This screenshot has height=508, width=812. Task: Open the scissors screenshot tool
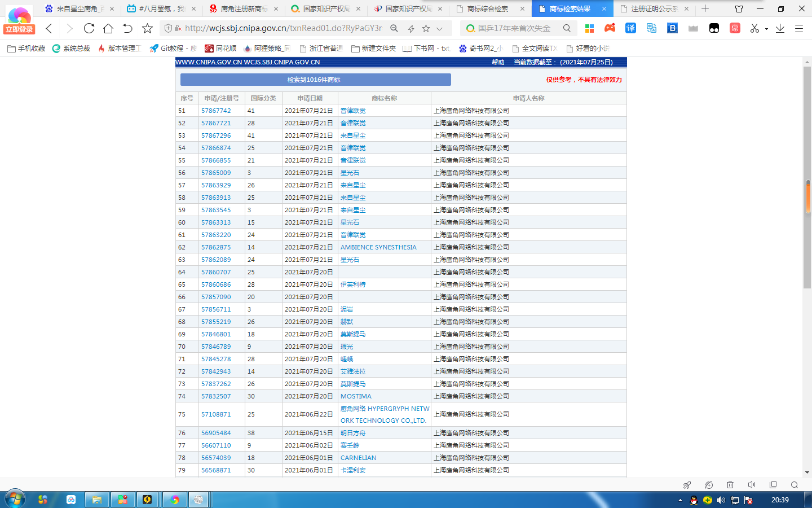click(x=754, y=28)
